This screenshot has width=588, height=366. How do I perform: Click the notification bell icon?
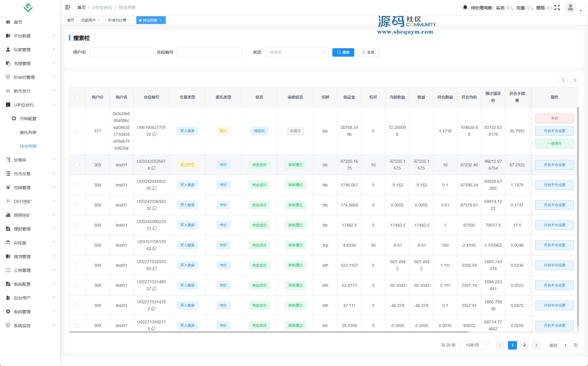(465, 7)
